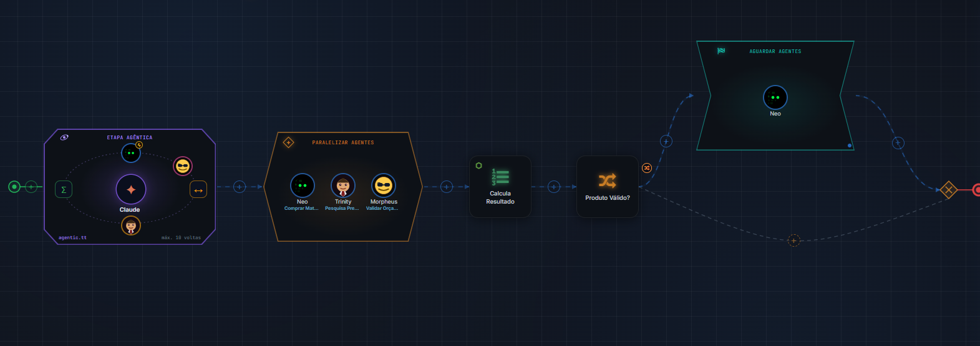This screenshot has width=980, height=346.
Task: Add step between Calcula Resultado and Produto Válido?
Action: tap(554, 187)
